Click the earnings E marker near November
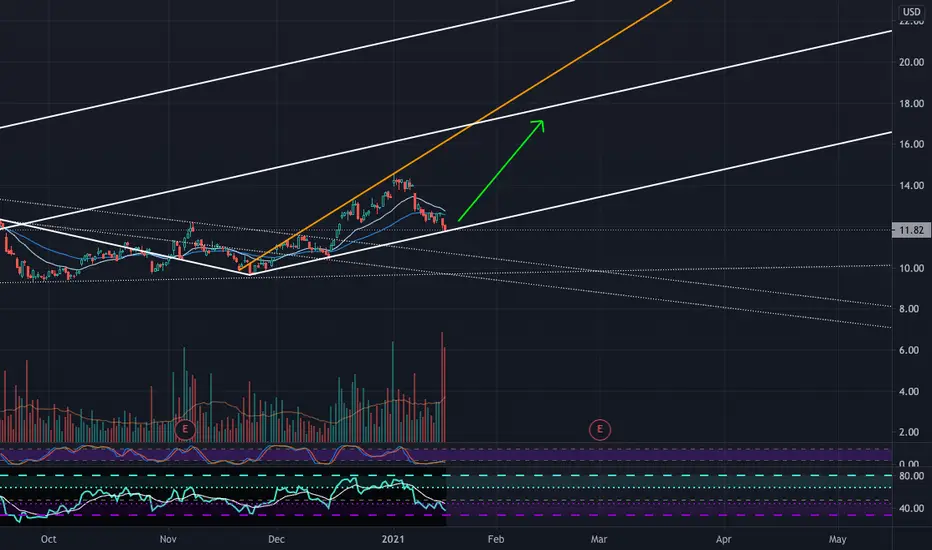932x550 pixels. (x=185, y=428)
